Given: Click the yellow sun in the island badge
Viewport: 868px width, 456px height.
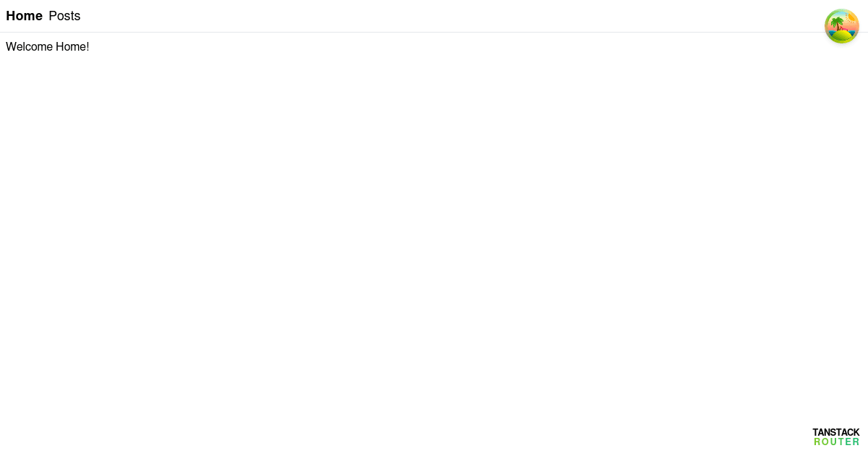Looking at the screenshot, I should coord(851,17).
